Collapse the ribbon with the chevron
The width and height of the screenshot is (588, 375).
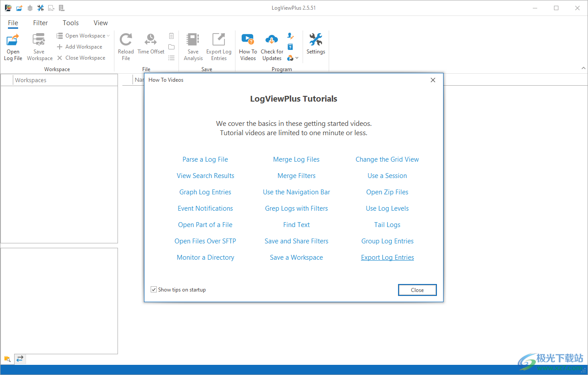(583, 68)
